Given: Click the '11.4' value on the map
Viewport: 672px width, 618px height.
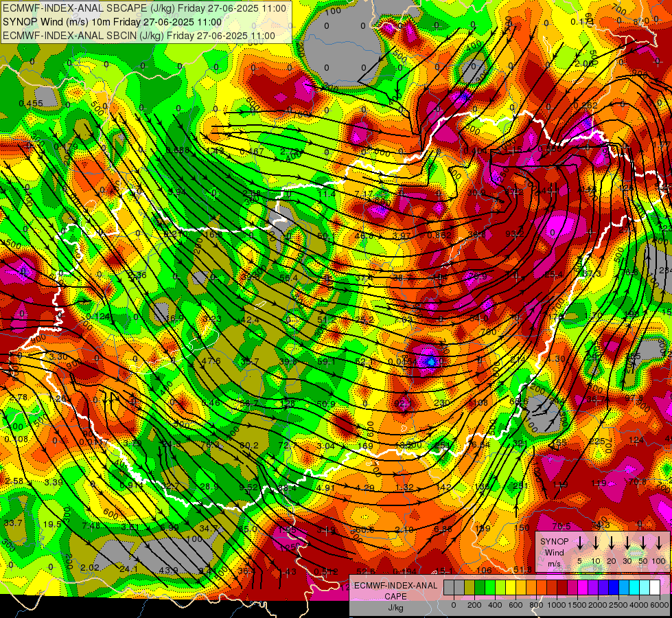Looking at the screenshot, I should pos(327,194).
